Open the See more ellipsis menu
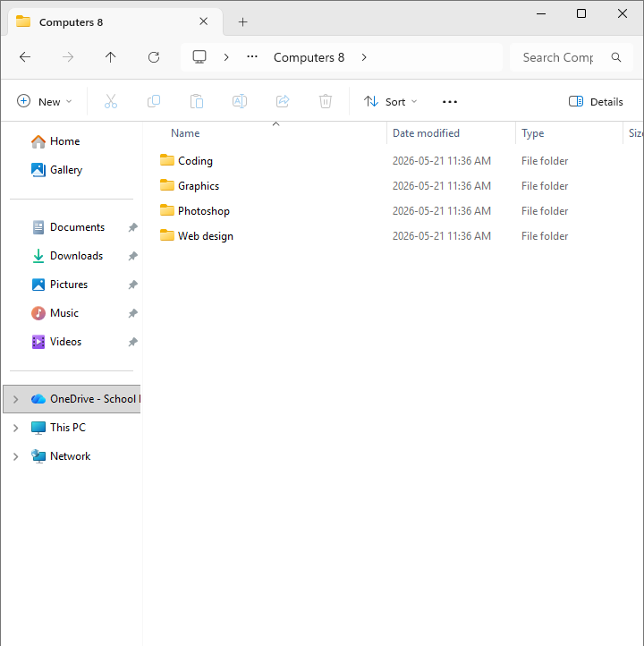Image resolution: width=644 pixels, height=646 pixels. (x=450, y=102)
